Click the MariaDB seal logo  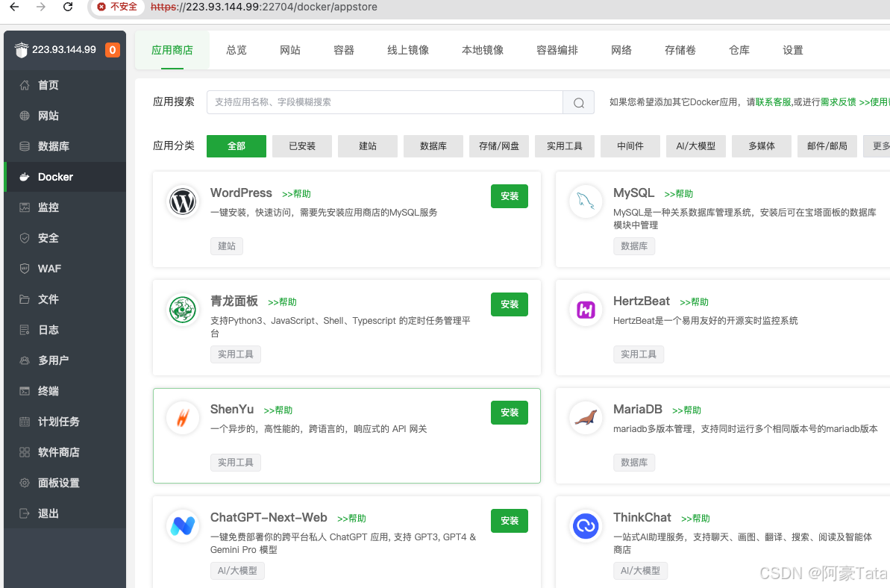click(x=586, y=419)
